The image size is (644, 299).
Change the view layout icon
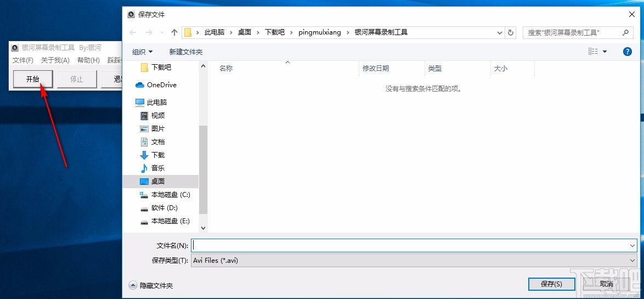(x=592, y=52)
